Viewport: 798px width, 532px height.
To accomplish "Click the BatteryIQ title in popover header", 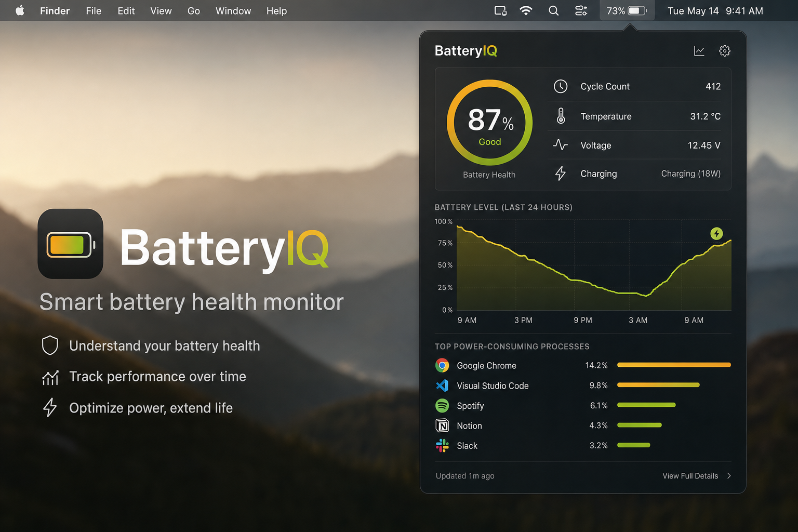I will click(x=466, y=50).
